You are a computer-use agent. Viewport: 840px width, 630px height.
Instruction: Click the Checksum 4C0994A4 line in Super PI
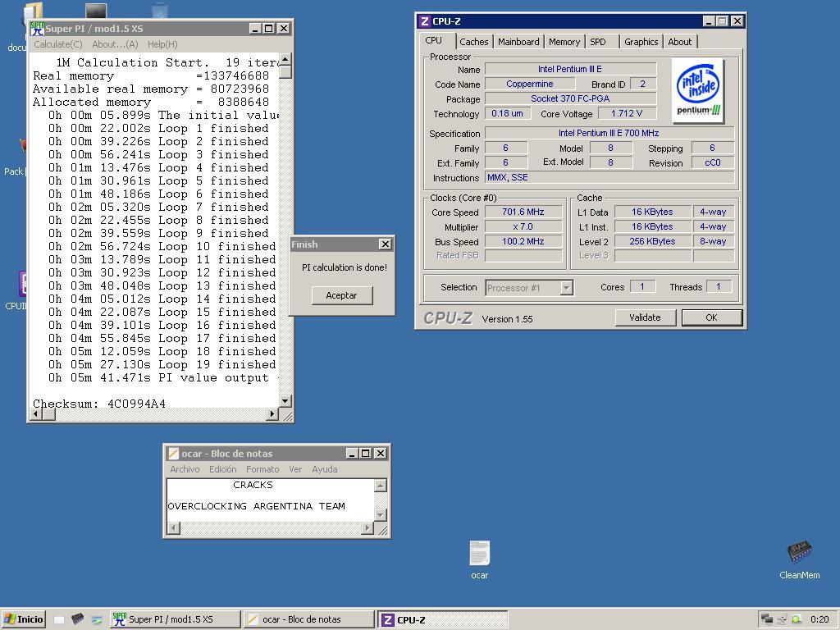coord(99,404)
